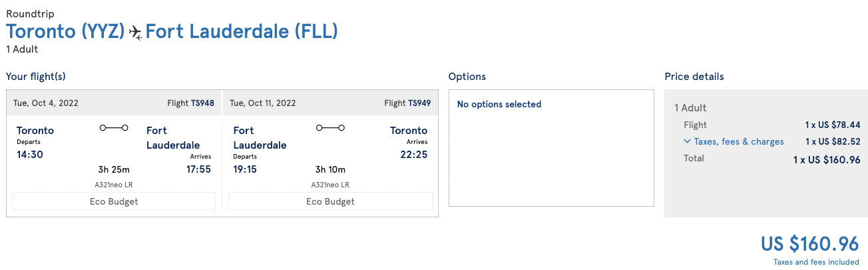The width and height of the screenshot is (868, 270).
Task: Open the Taxes, fees & charges breakdown
Action: point(738,141)
